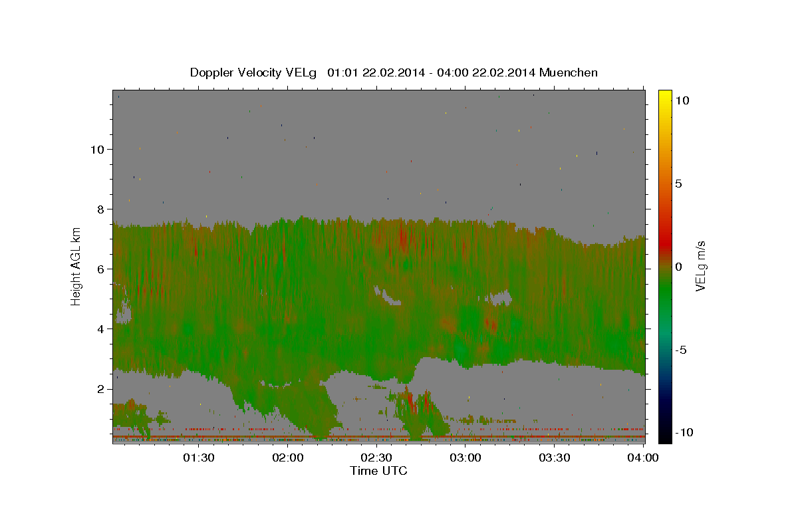Image resolution: width=798 pixels, height=532 pixels.
Task: Click the height tick label 4
Action: click(100, 329)
